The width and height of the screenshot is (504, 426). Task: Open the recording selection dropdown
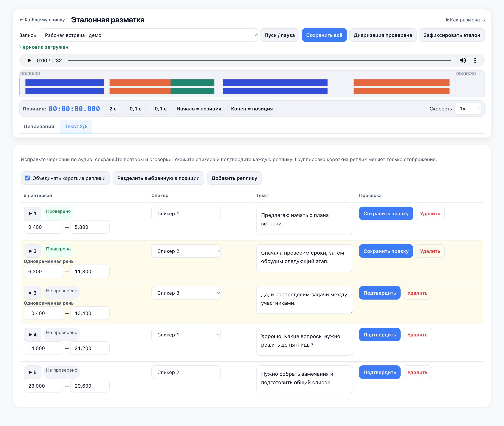(x=148, y=35)
